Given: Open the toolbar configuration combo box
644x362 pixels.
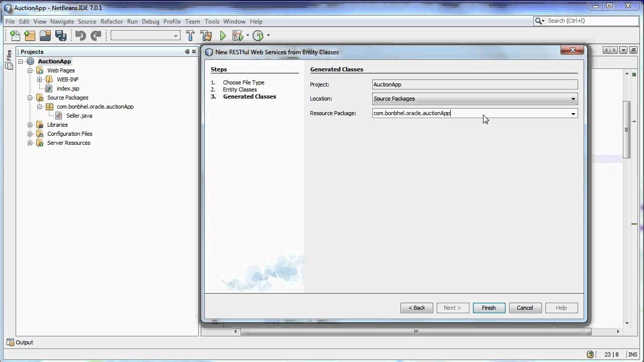Looking at the screenshot, I should (145, 35).
